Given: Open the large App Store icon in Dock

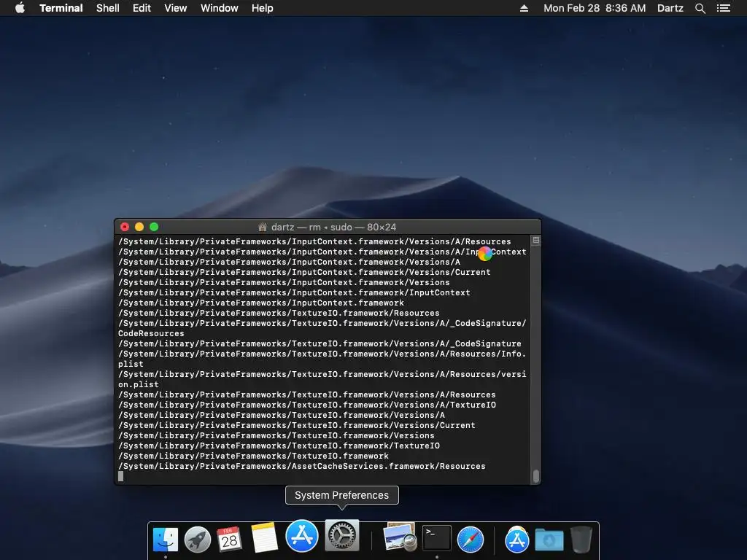Looking at the screenshot, I should pos(301,536).
